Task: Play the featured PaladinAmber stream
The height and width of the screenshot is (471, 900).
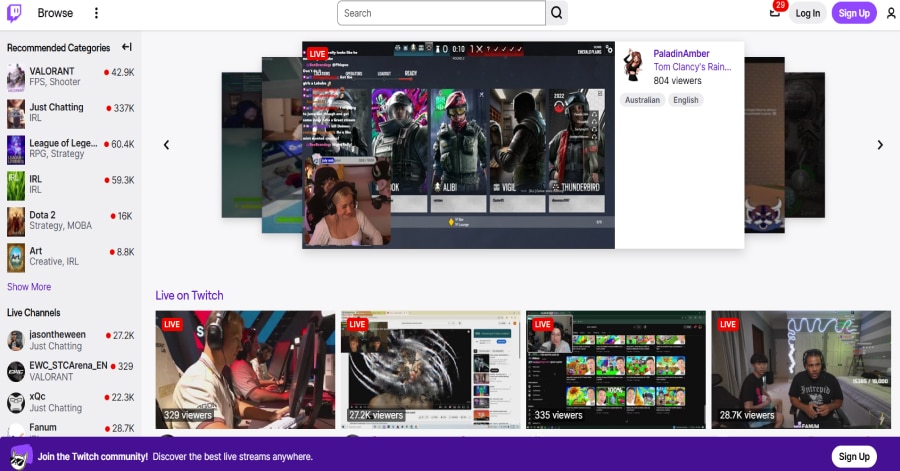Action: 458,145
